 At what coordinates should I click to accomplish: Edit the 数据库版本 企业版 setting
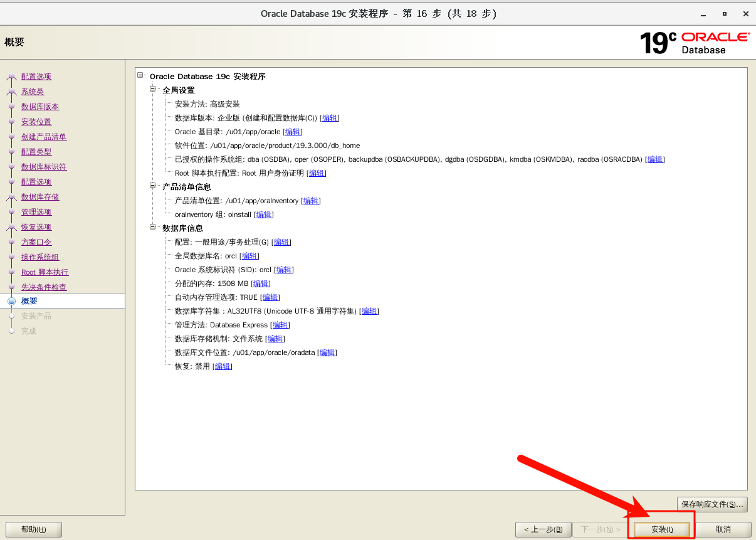pyautogui.click(x=329, y=118)
